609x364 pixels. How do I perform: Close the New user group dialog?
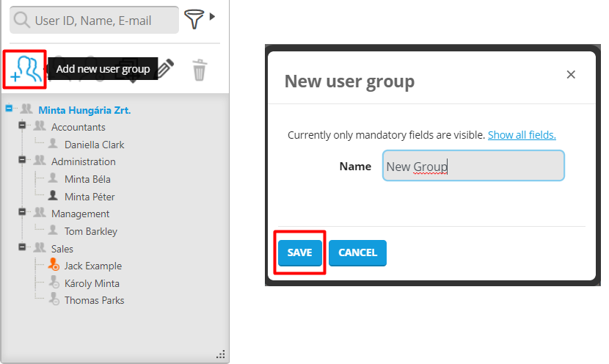tap(571, 74)
